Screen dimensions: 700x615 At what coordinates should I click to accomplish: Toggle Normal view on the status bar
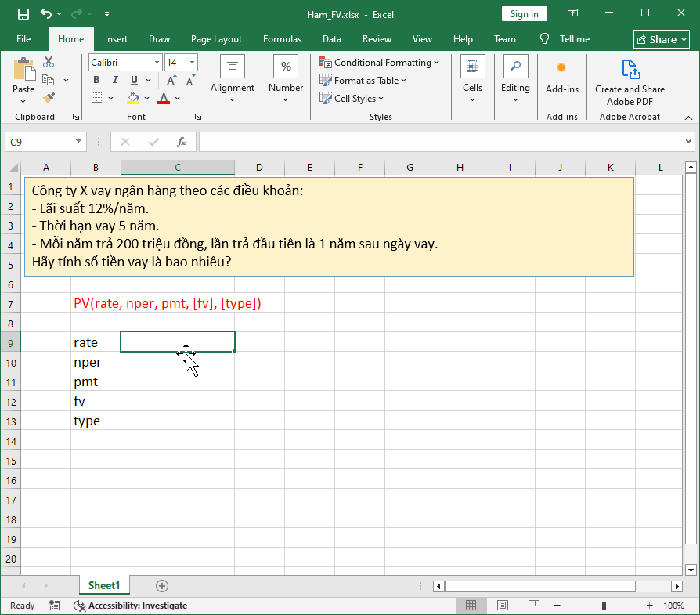pos(471,605)
